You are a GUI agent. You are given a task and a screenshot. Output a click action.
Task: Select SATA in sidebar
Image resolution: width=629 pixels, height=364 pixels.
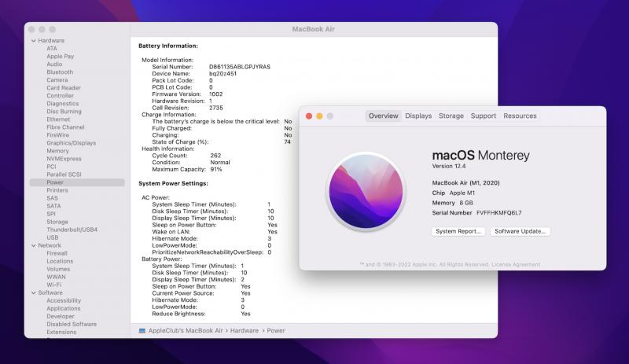tap(53, 206)
